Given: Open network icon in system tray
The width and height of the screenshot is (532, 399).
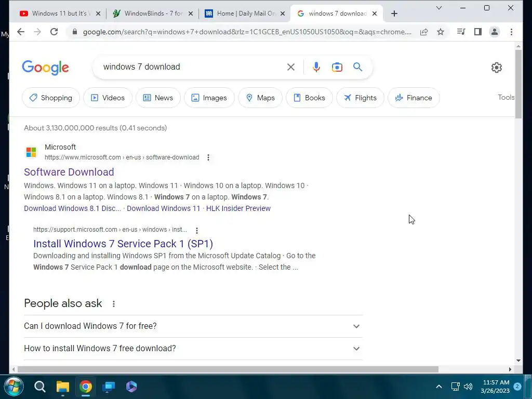Looking at the screenshot, I should point(455,387).
